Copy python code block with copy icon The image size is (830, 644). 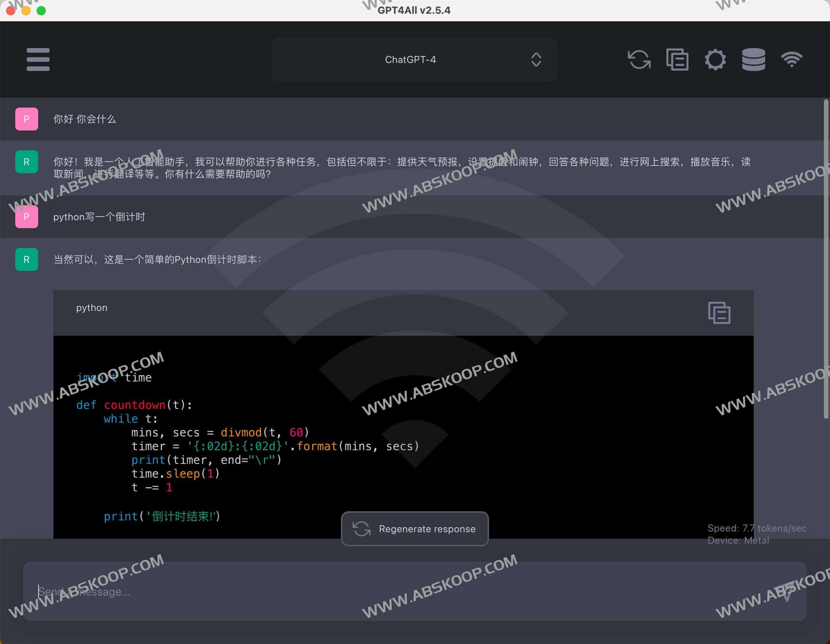719,313
